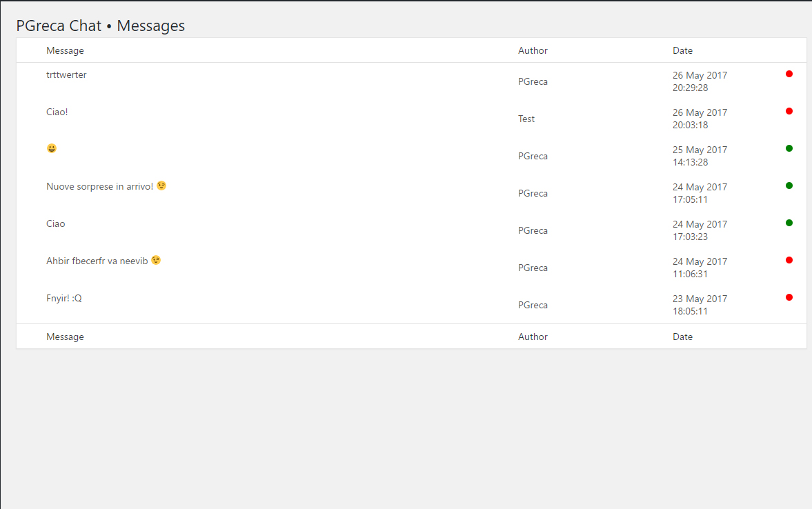
Task: Click author 'Test' in the Ciao! row
Action: pos(526,119)
